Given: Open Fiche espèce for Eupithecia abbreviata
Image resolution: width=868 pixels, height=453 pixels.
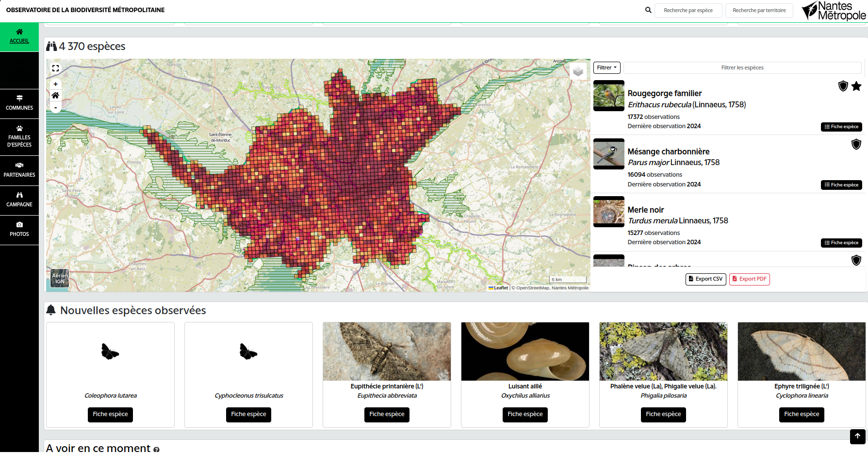Looking at the screenshot, I should click(x=387, y=415).
